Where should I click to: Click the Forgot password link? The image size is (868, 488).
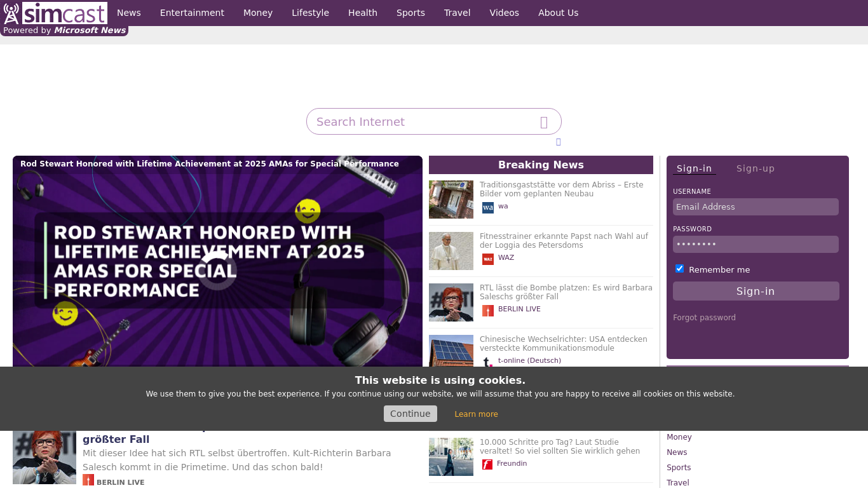(704, 318)
